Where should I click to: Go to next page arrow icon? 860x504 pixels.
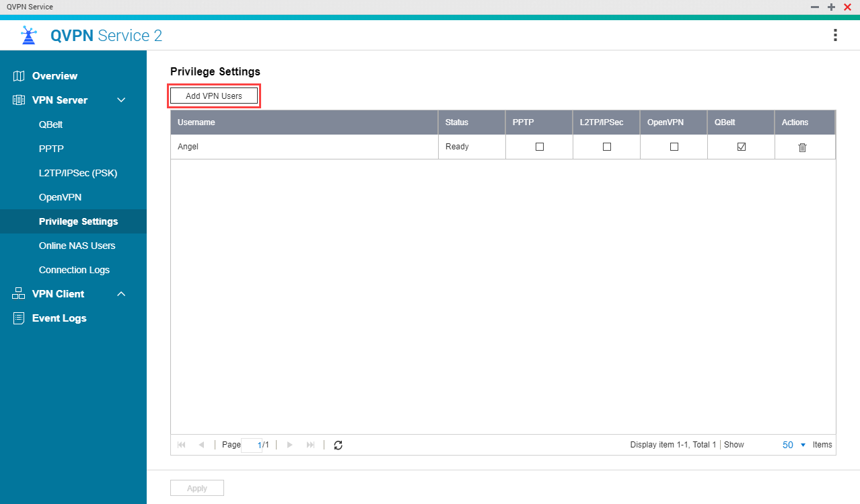[x=290, y=445]
